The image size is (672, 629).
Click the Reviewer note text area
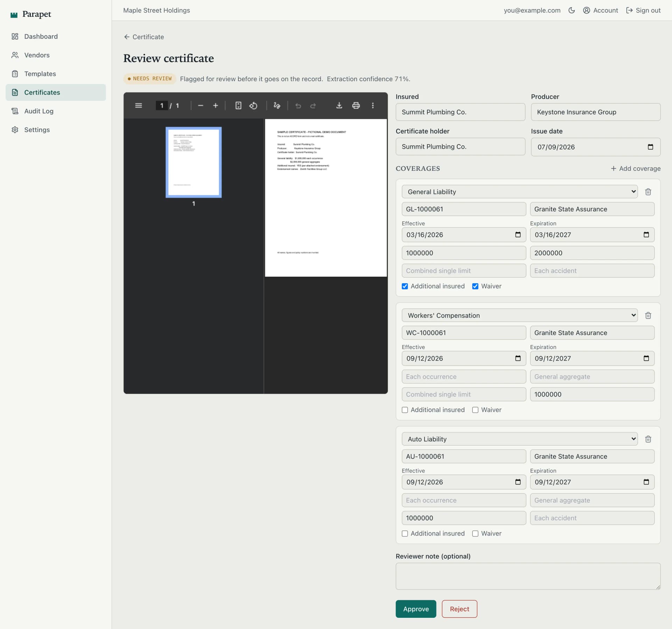528,576
